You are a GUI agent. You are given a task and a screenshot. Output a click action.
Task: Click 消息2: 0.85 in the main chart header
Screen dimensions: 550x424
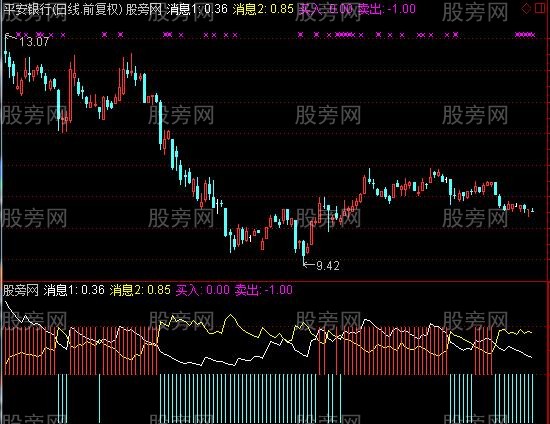(263, 9)
